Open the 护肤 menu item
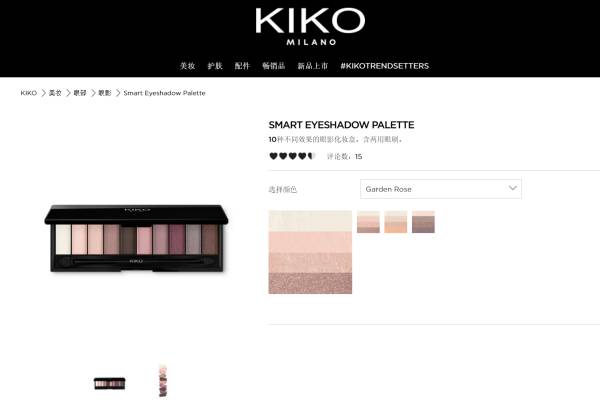This screenshot has width=600, height=416. (x=215, y=66)
